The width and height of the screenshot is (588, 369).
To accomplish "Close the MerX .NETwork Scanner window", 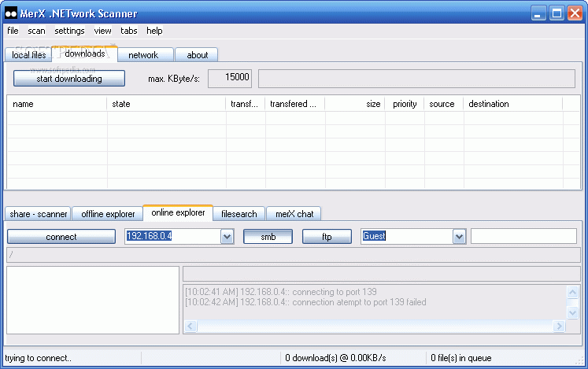I will click(x=575, y=13).
